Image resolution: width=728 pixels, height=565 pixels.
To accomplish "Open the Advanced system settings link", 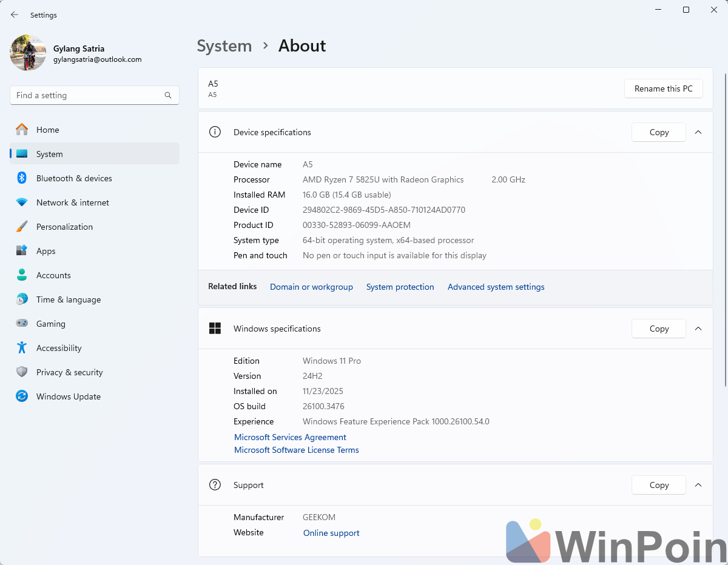I will pyautogui.click(x=496, y=287).
